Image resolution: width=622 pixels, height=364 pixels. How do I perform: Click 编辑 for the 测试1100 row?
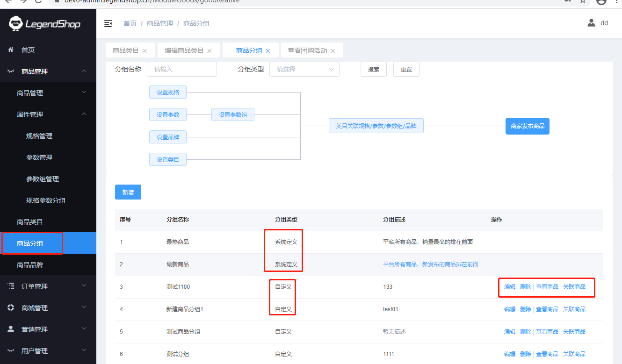[509, 287]
